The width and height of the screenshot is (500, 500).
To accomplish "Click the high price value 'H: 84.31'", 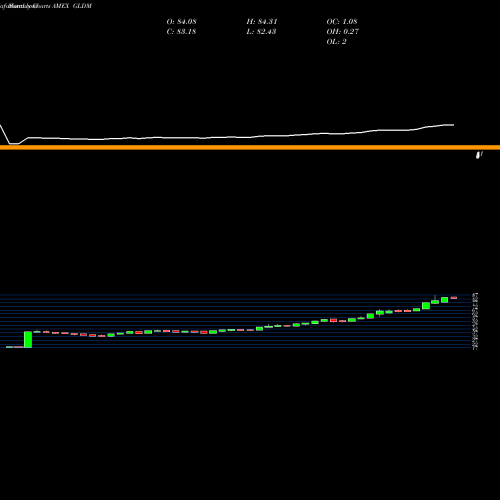I will click(262, 22).
